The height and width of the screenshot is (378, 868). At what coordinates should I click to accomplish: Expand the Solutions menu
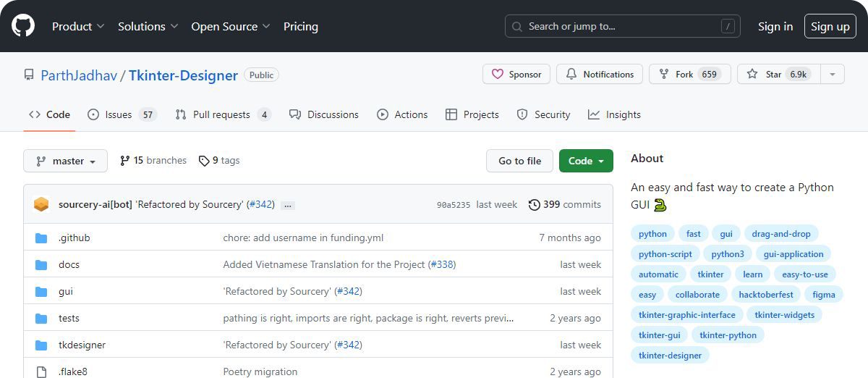click(x=148, y=26)
